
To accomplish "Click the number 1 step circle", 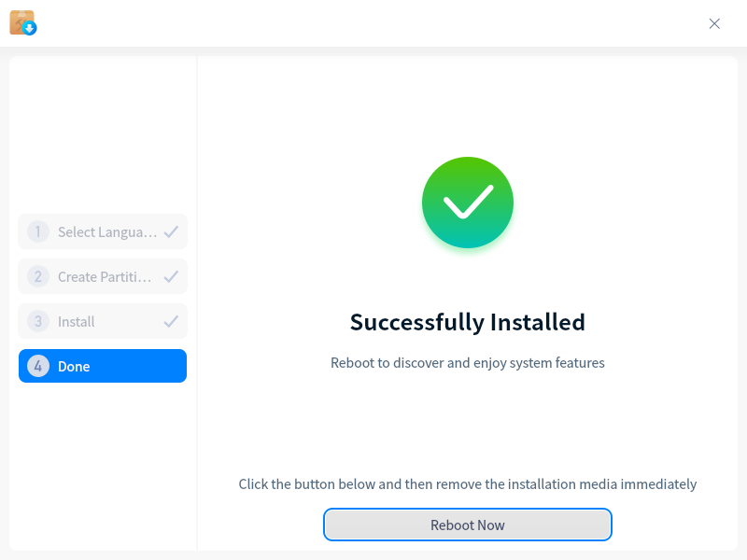I will point(38,231).
